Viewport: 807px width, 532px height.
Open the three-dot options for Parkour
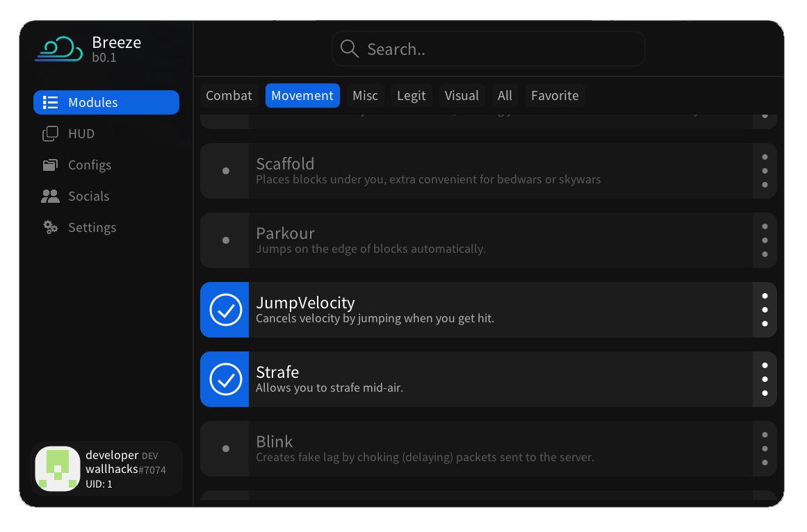[x=765, y=240]
